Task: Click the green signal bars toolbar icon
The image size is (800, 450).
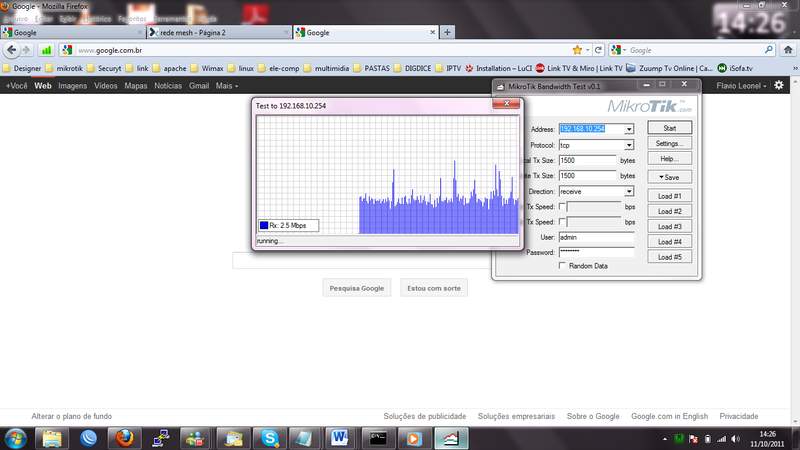Action: pos(46,50)
